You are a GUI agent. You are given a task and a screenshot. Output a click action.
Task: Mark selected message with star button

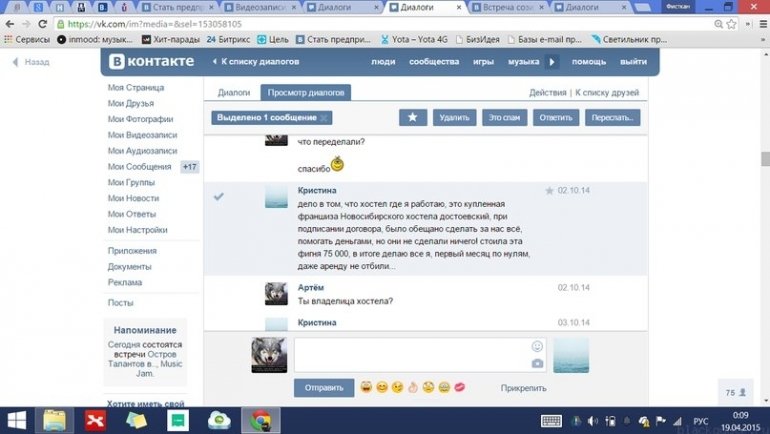pos(413,118)
